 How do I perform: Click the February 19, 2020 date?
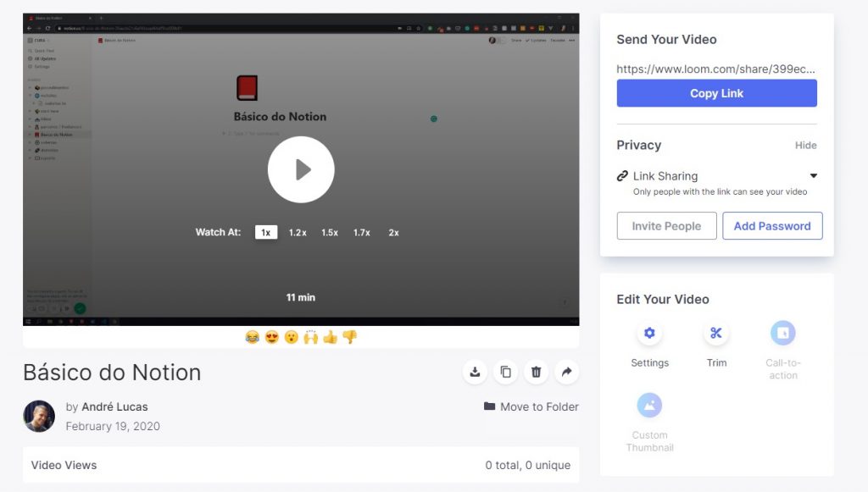click(x=113, y=426)
